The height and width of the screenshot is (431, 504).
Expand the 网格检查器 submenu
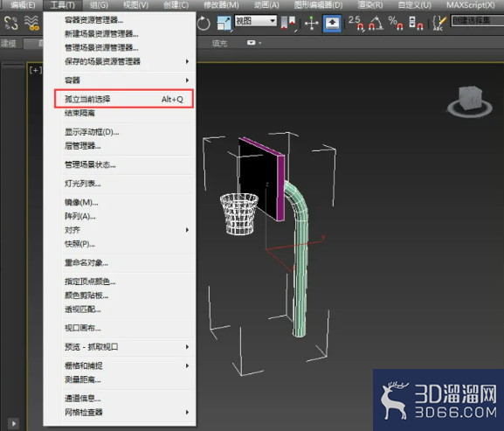click(x=120, y=412)
